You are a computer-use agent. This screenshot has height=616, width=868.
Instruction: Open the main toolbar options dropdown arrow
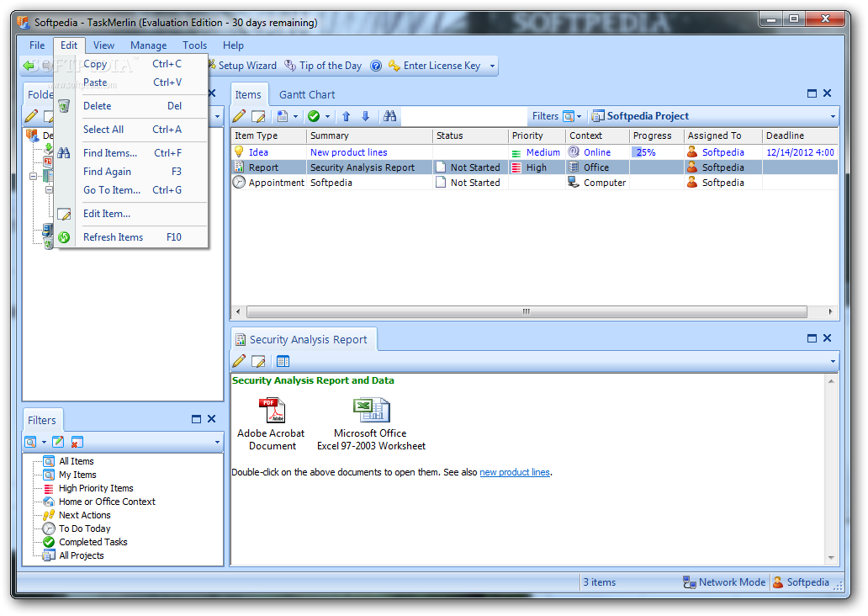(492, 66)
